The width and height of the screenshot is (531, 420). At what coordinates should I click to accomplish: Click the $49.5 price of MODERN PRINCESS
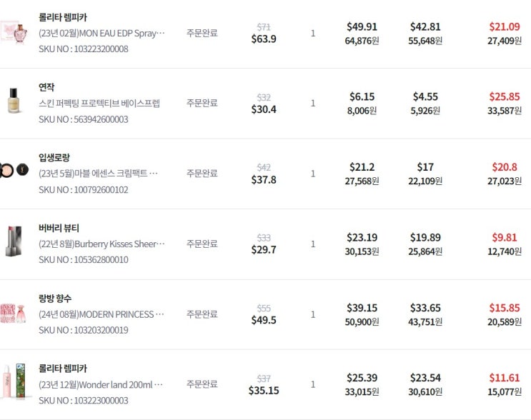(x=264, y=320)
